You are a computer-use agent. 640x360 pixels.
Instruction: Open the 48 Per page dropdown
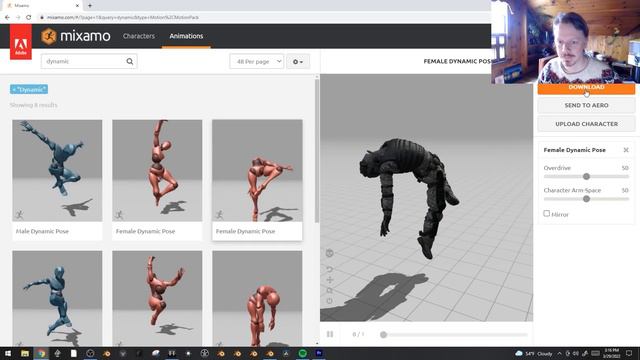[x=257, y=62]
